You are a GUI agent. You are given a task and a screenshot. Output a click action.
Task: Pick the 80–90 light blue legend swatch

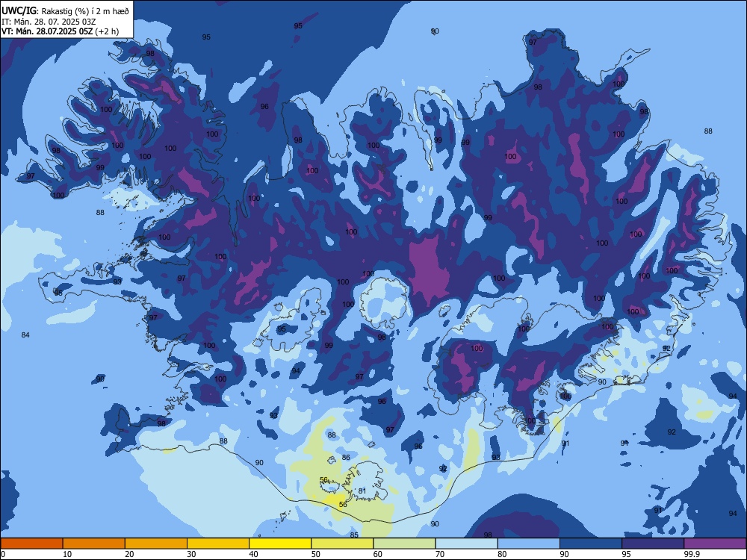click(529, 544)
